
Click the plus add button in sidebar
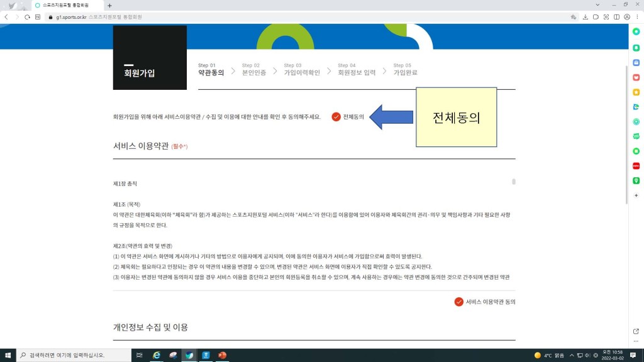pyautogui.click(x=636, y=195)
